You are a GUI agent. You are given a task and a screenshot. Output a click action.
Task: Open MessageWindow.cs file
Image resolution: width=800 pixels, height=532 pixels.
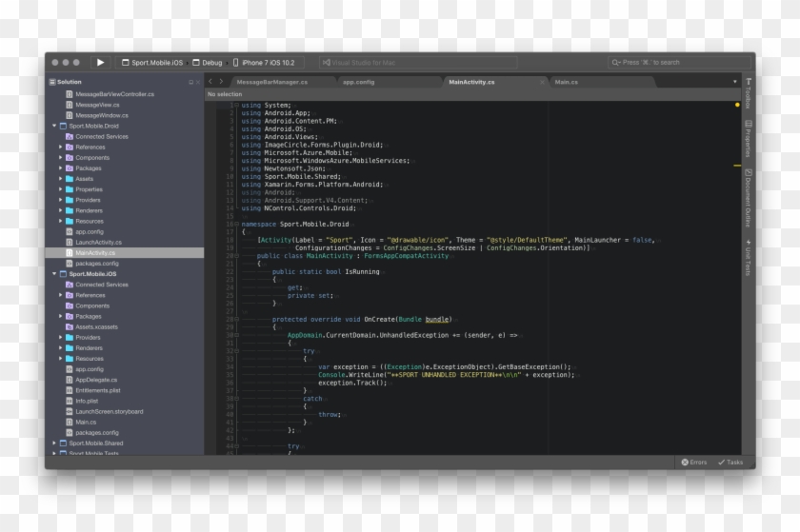tap(102, 115)
